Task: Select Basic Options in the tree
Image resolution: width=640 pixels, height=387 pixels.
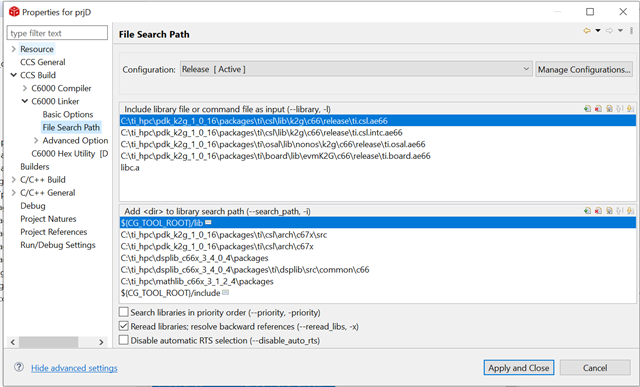Action: [x=68, y=114]
